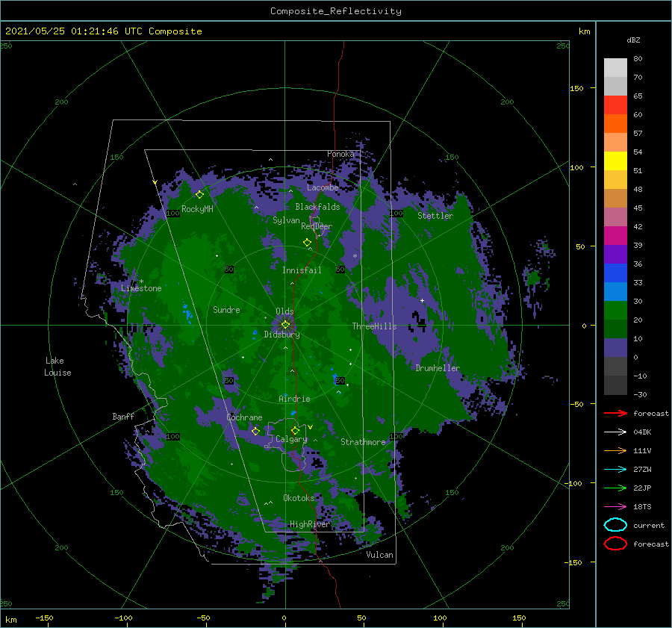Select the Blackfalds label
The image size is (672, 628).
pos(317,207)
